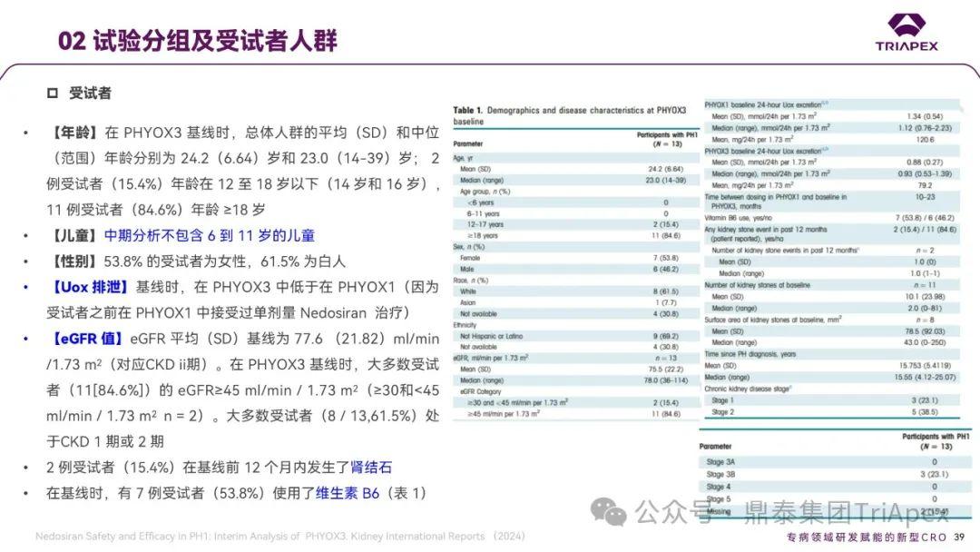
Task: Click the bullet marker beside 【儿童】
Action: point(27,235)
